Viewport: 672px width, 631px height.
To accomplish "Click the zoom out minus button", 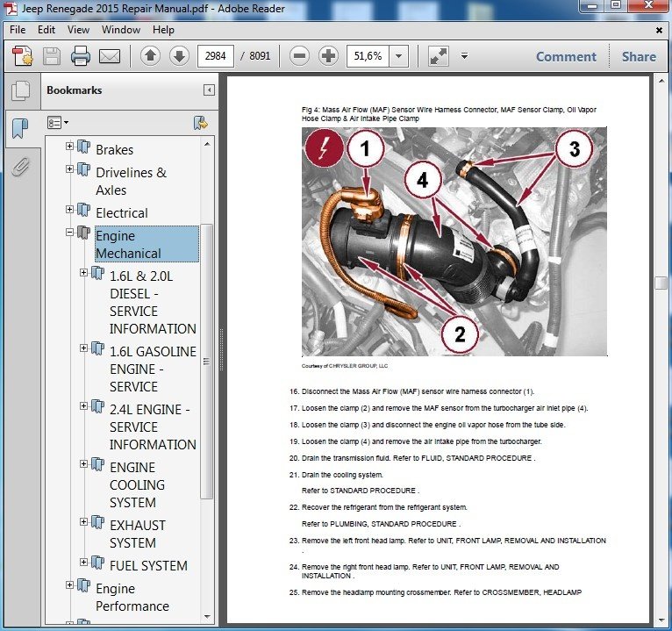I will click(x=299, y=56).
